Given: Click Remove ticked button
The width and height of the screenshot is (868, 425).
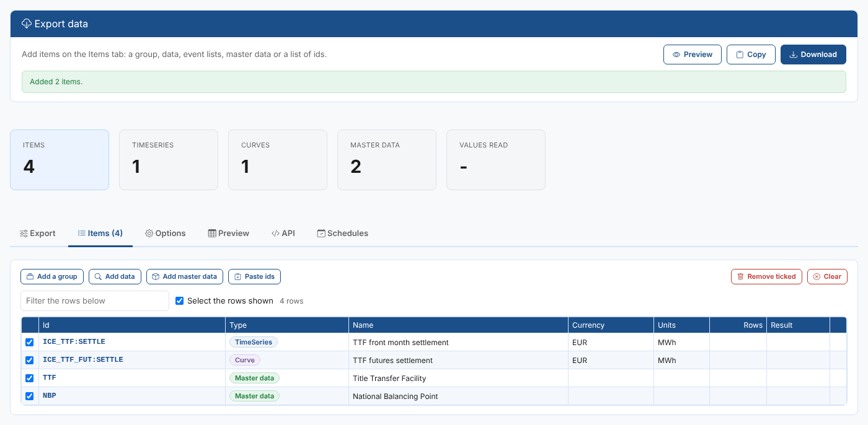Looking at the screenshot, I should [766, 276].
